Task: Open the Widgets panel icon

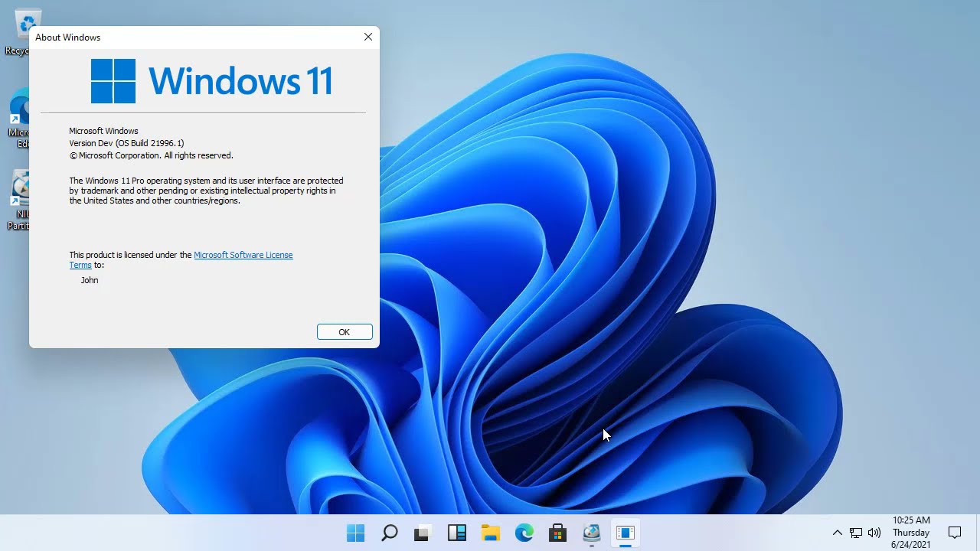Action: [x=457, y=533]
